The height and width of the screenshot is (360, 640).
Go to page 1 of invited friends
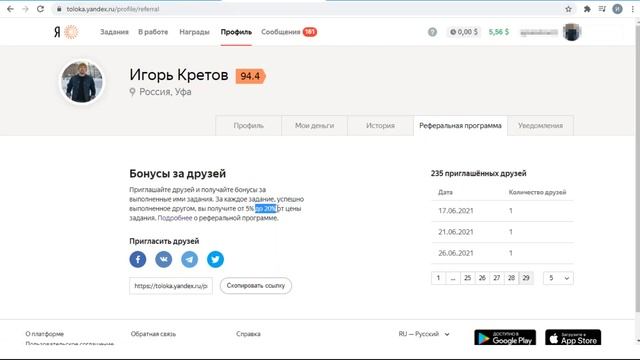tap(438, 278)
